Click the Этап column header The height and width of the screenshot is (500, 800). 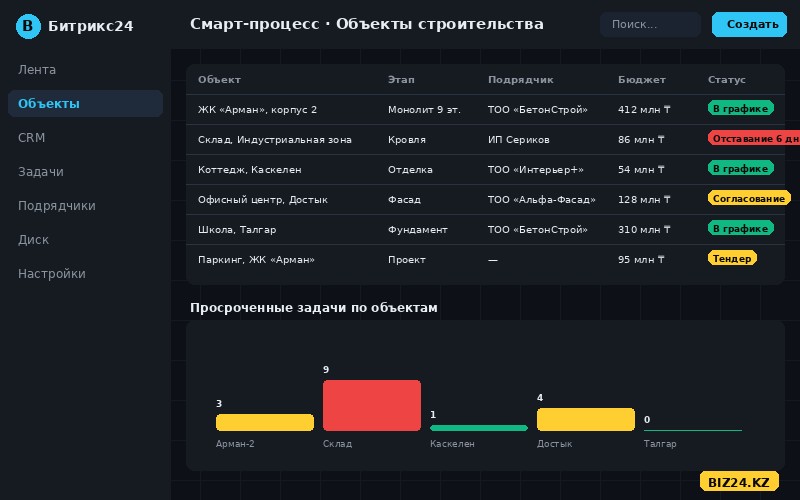tap(401, 80)
